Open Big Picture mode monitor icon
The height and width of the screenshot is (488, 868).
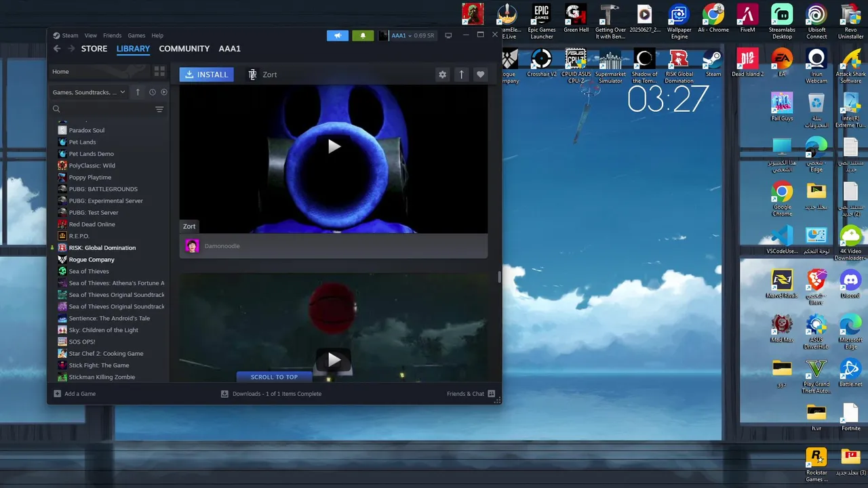point(448,35)
